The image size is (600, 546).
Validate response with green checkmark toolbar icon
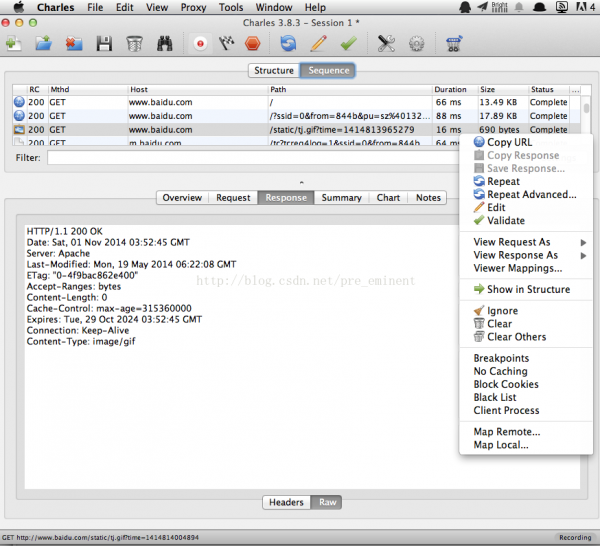coord(349,43)
